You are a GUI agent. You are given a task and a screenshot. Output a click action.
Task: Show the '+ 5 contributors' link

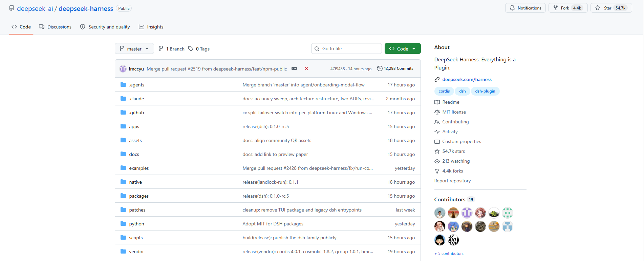pos(449,254)
